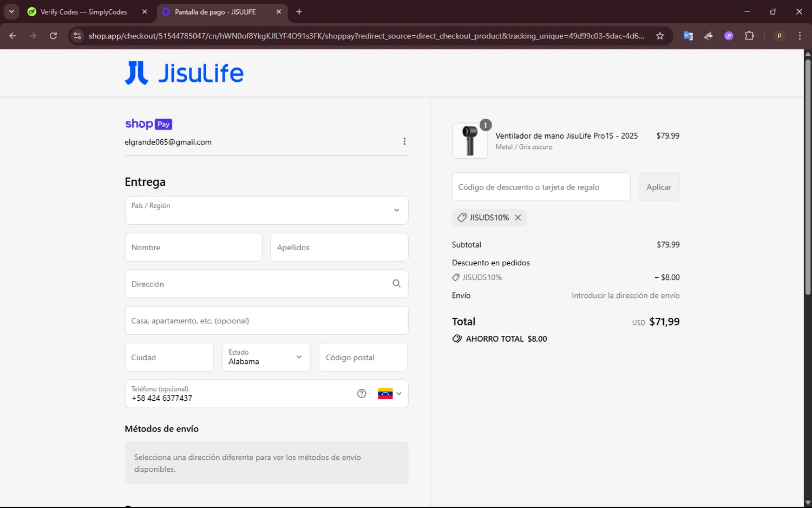The image size is (812, 508).
Task: Focus the Apellidos input field
Action: point(339,247)
